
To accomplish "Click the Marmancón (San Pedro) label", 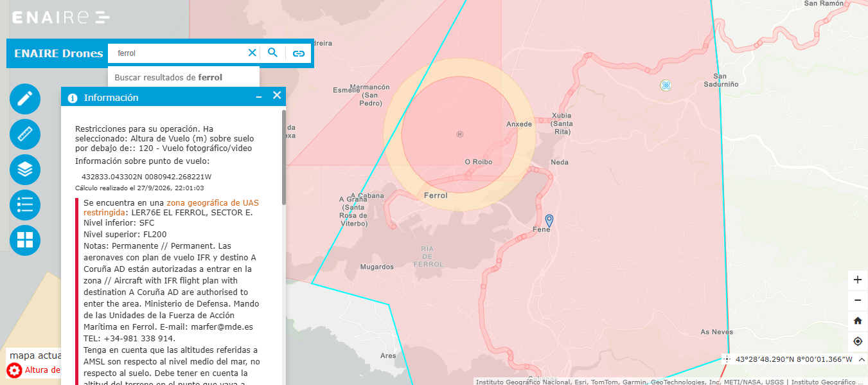I will coord(371,95).
